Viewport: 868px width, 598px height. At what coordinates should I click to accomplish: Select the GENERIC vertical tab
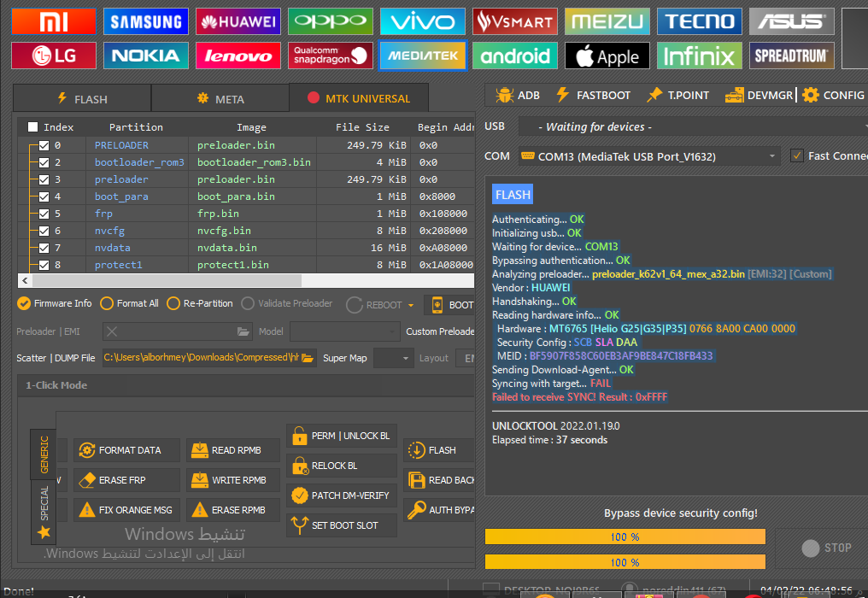44,454
